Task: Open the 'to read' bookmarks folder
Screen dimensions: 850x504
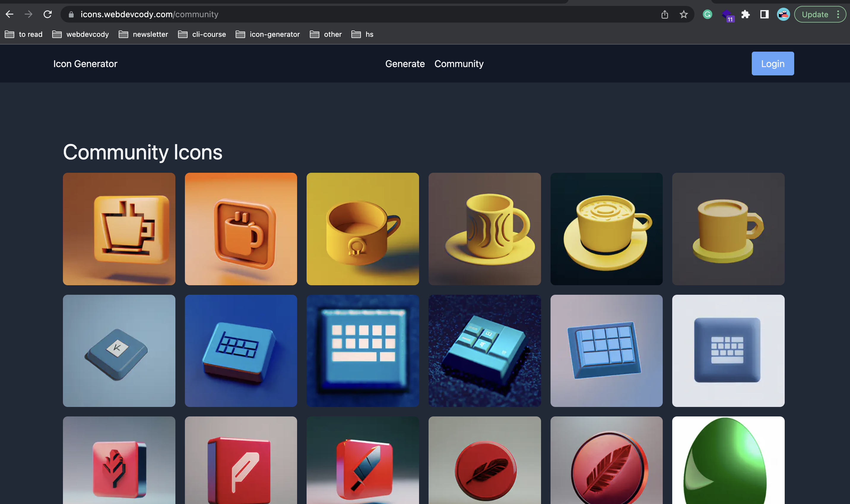Action: (24, 34)
